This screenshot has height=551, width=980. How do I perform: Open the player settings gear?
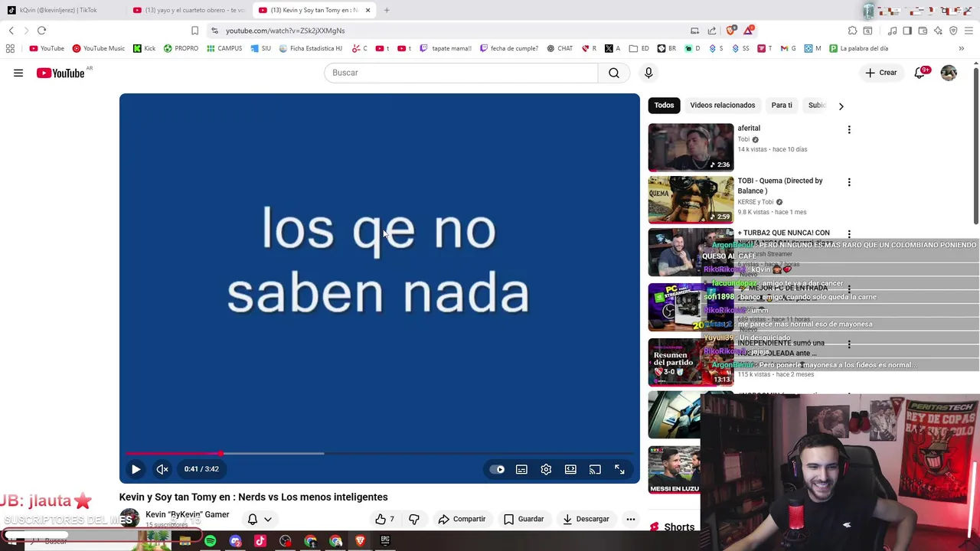(x=546, y=469)
